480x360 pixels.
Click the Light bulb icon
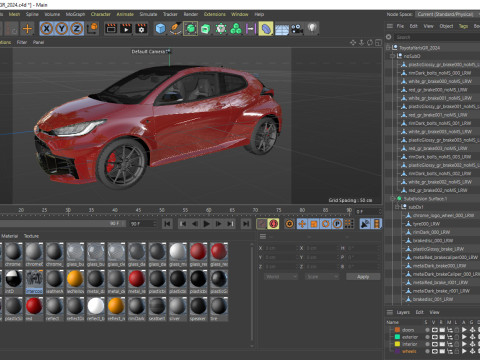312,28
